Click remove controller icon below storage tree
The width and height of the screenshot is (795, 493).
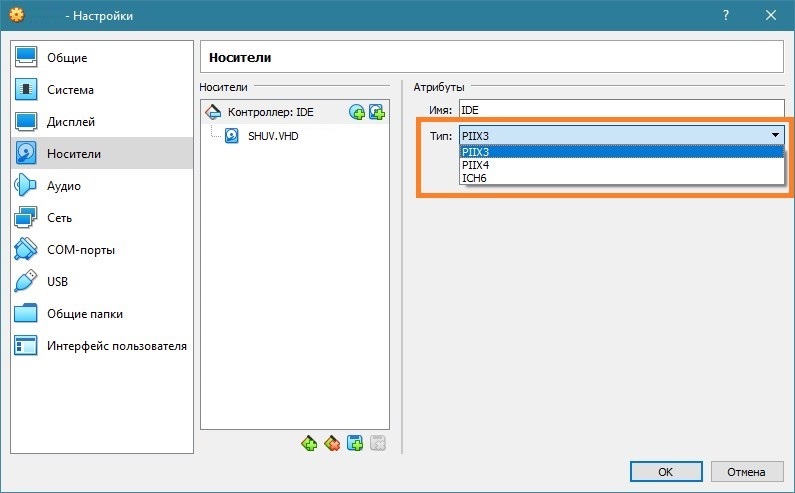coord(332,444)
